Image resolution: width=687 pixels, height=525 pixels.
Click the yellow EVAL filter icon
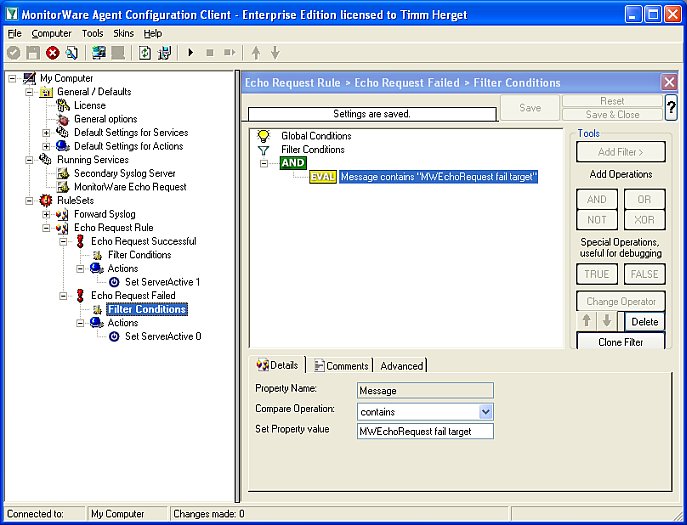coord(323,177)
